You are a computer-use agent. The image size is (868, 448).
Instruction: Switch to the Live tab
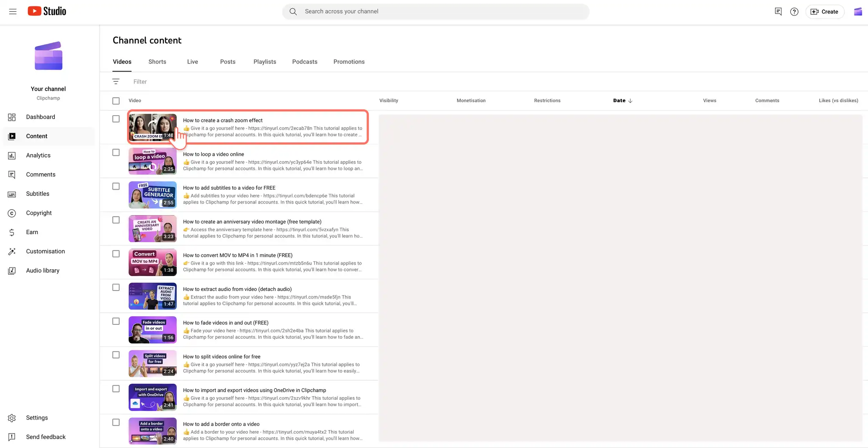pyautogui.click(x=192, y=62)
